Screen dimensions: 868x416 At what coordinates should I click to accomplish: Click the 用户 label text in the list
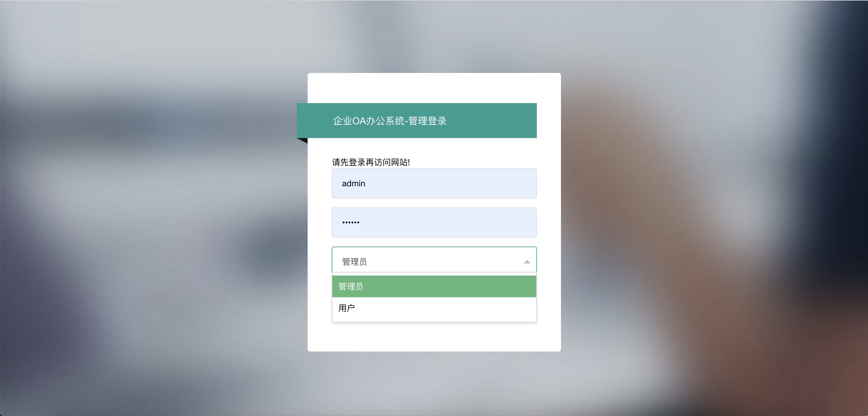click(347, 308)
